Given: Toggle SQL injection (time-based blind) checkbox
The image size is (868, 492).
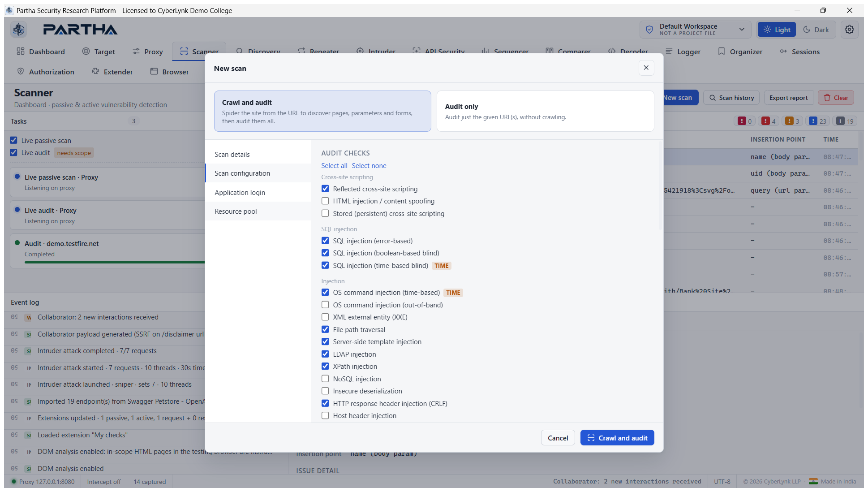Looking at the screenshot, I should point(325,265).
